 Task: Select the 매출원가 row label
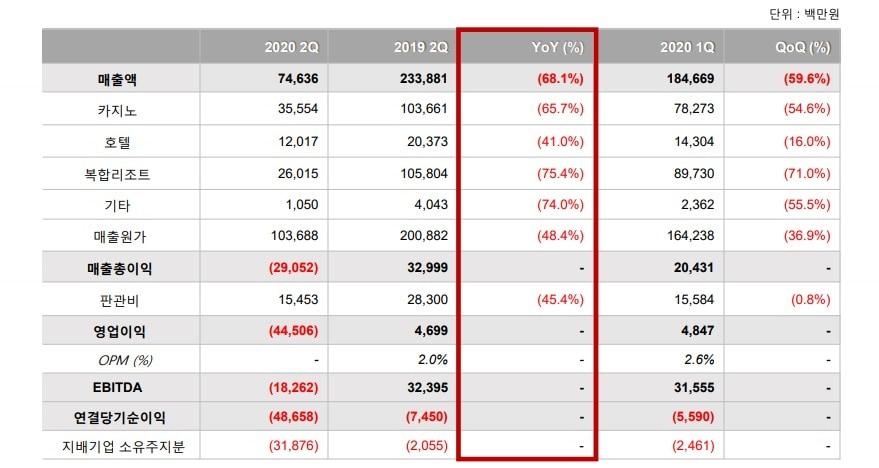120,237
